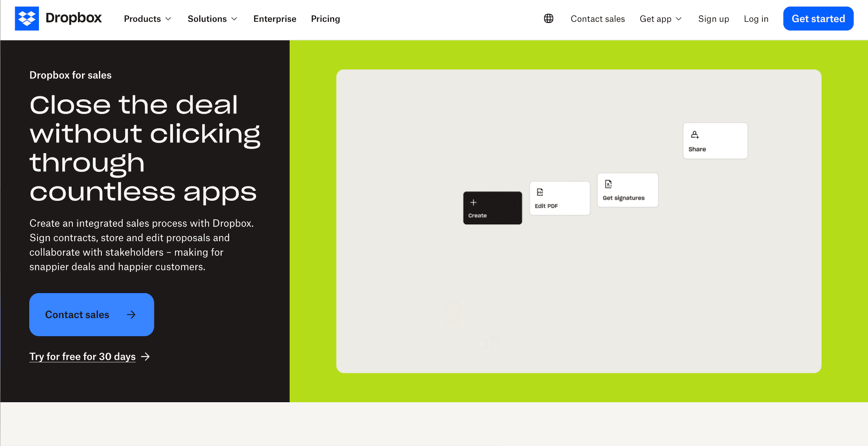Click the Log in link
Viewport: 868px width, 446px height.
(756, 19)
